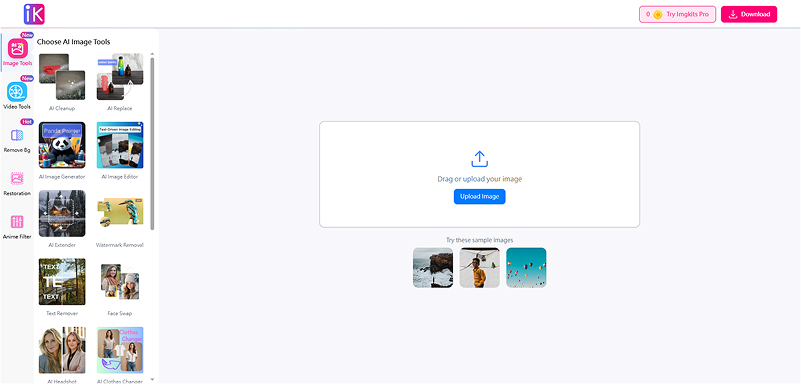Screen dimensions: 801x384
Task: Open the Text Remover tool
Action: coord(62,282)
